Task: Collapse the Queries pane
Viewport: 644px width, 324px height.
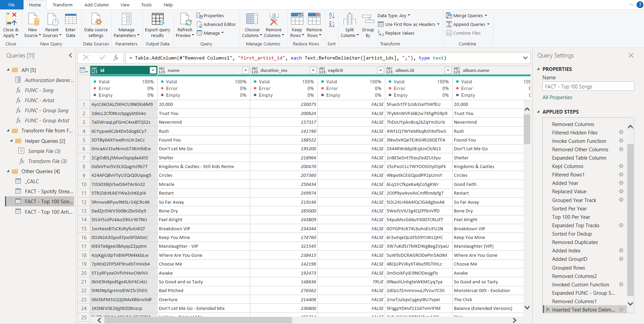Action: [x=70, y=55]
